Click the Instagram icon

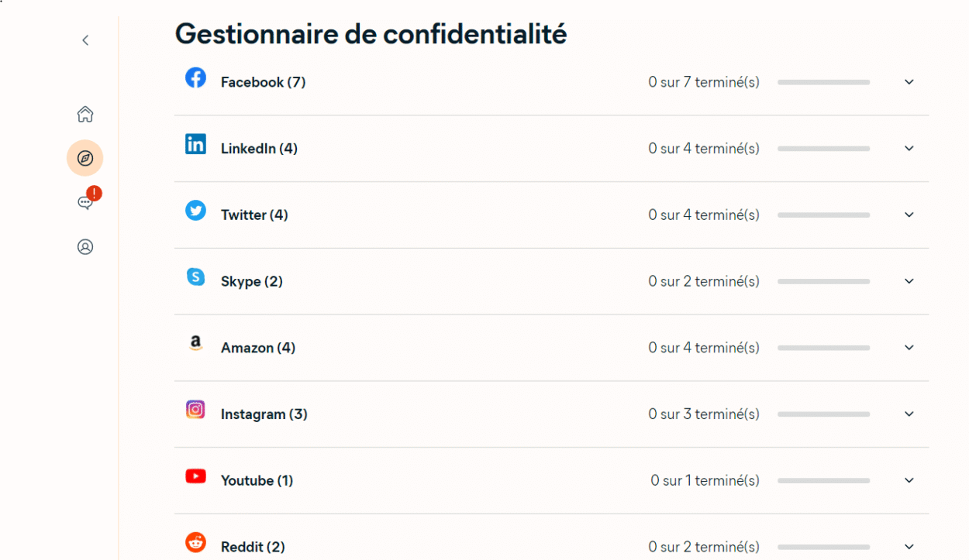[195, 409]
